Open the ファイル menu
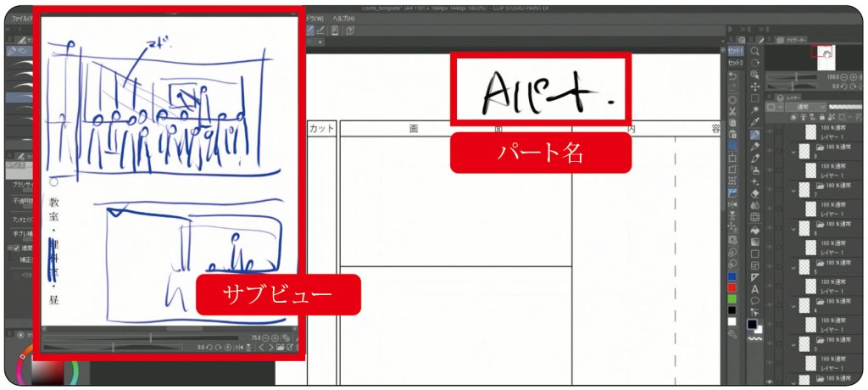868x390 pixels. (19, 17)
